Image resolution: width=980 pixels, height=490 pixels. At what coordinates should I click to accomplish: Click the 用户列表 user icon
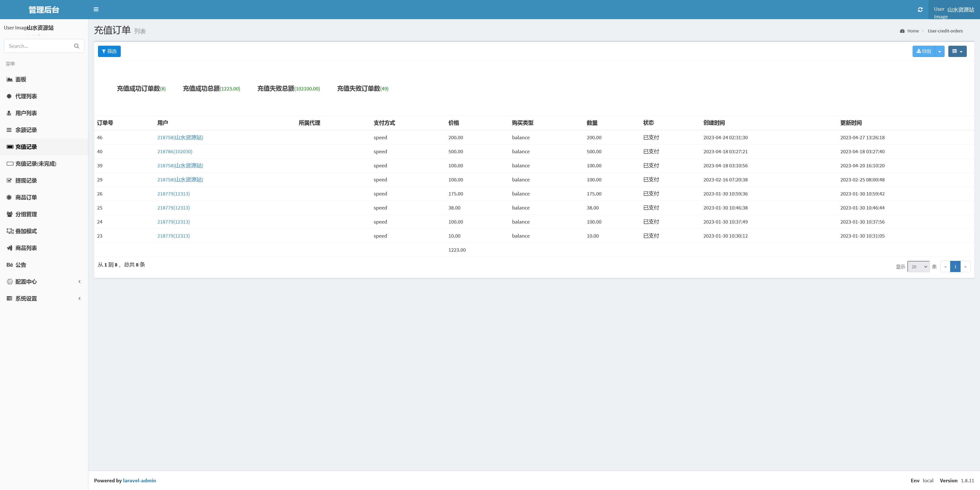(9, 113)
